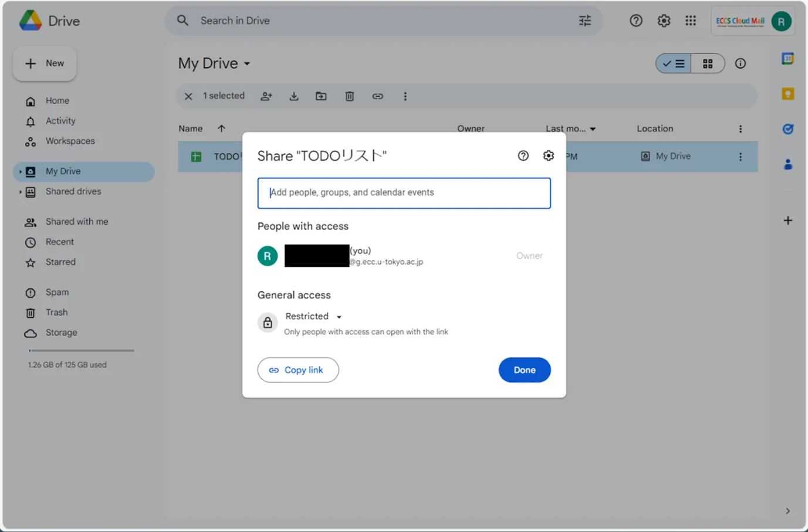Click '1.26 GB of 125 GB used' text

click(x=67, y=365)
